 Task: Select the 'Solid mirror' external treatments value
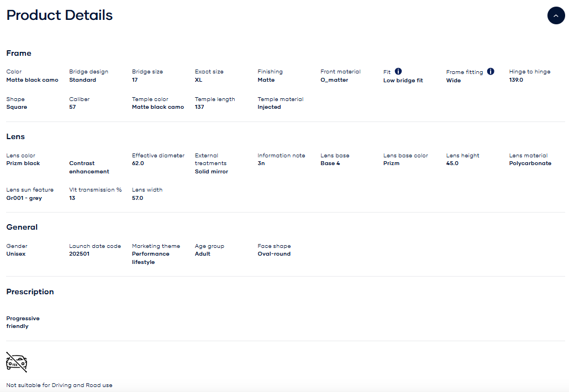(x=212, y=172)
